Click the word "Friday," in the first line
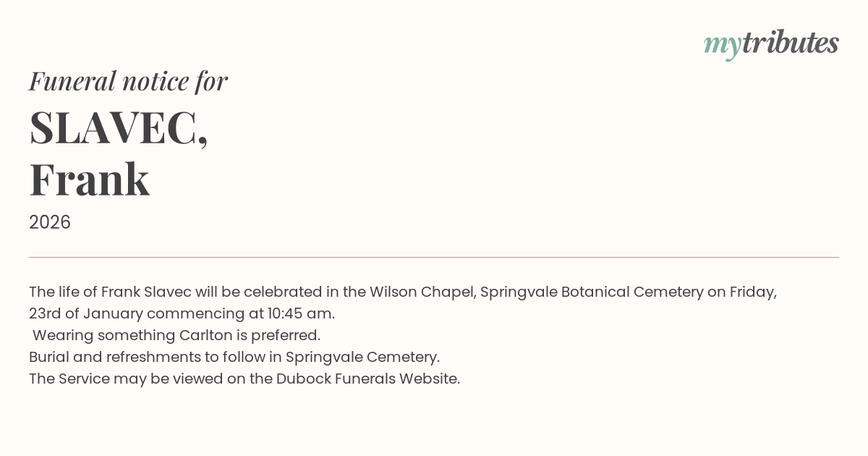The image size is (868, 456). click(753, 292)
